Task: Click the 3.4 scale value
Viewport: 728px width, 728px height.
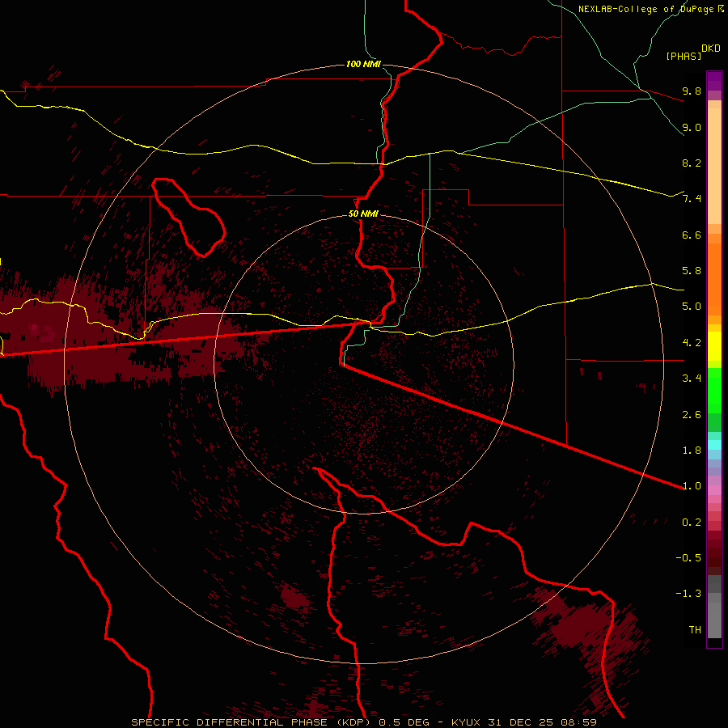Action: [692, 379]
